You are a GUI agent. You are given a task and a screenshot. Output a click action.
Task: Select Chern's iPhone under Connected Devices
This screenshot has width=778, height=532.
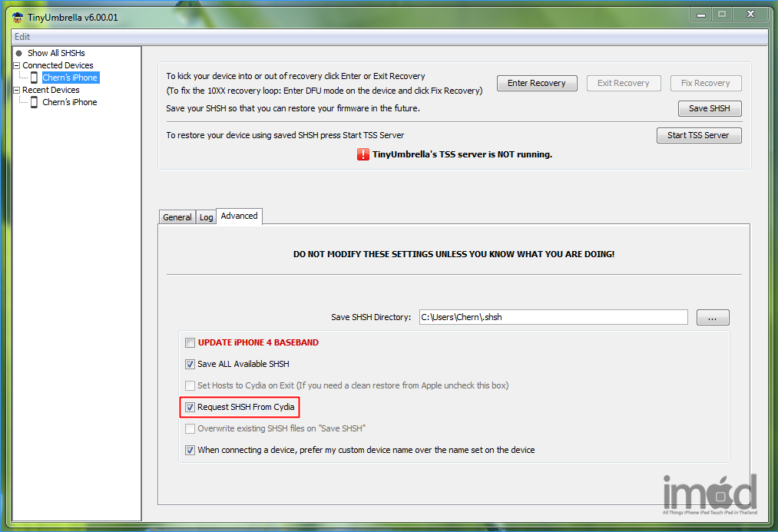pos(70,78)
